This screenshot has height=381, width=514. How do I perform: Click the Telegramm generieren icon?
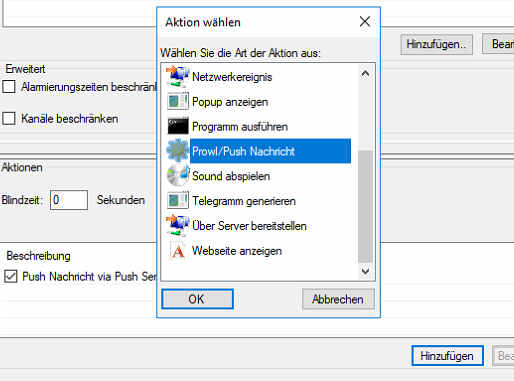click(178, 201)
